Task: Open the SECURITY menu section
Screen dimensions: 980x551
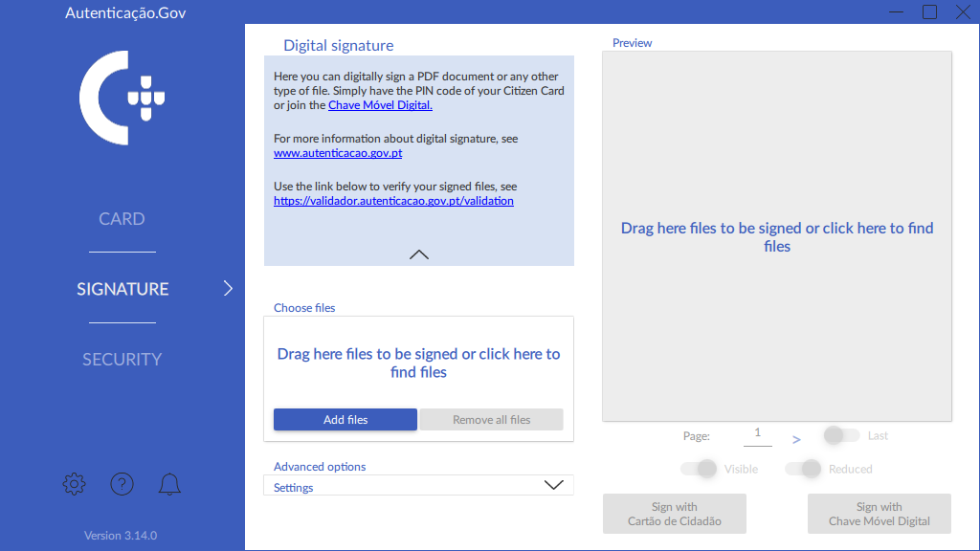Action: 122,359
